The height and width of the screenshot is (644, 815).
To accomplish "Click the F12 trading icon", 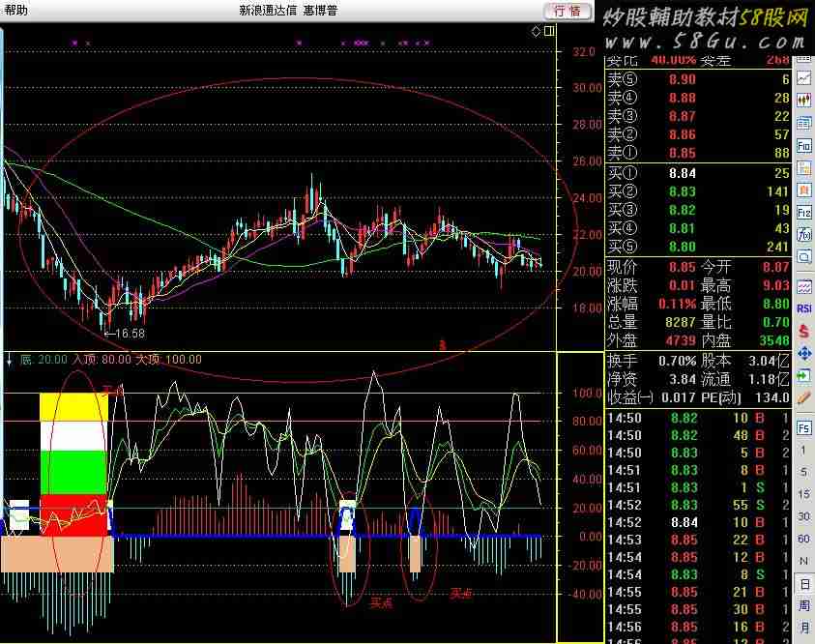I will coord(804,212).
